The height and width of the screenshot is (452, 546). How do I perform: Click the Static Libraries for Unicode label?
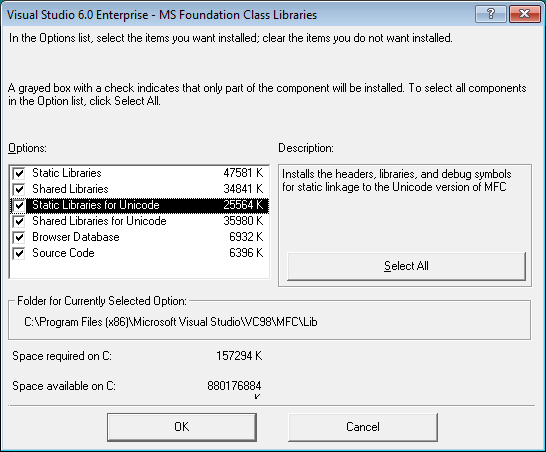[x=96, y=205]
